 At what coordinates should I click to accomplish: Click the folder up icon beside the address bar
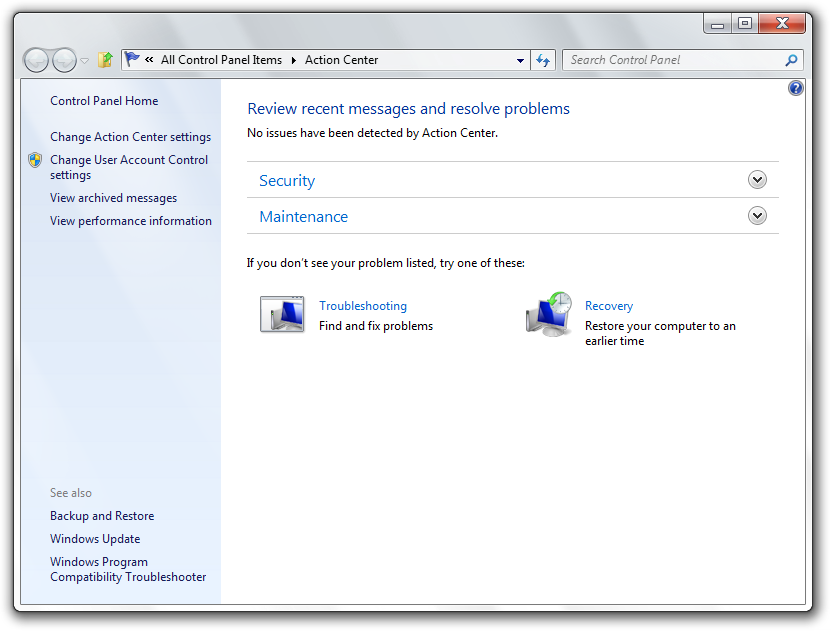(105, 60)
